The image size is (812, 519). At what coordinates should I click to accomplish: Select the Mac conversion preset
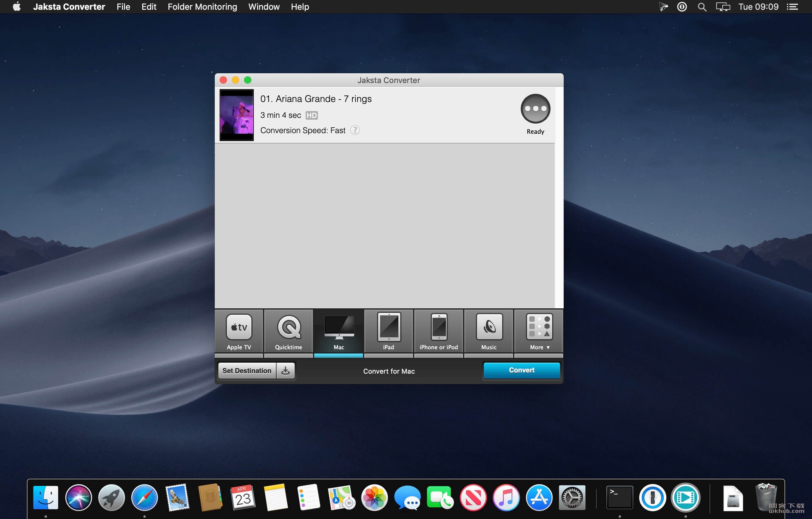pos(339,331)
